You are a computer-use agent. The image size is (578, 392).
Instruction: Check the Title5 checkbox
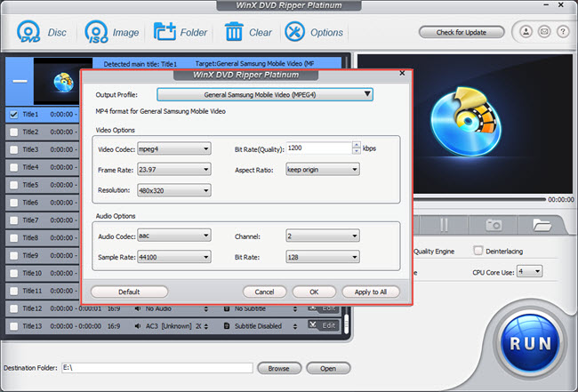click(x=13, y=185)
